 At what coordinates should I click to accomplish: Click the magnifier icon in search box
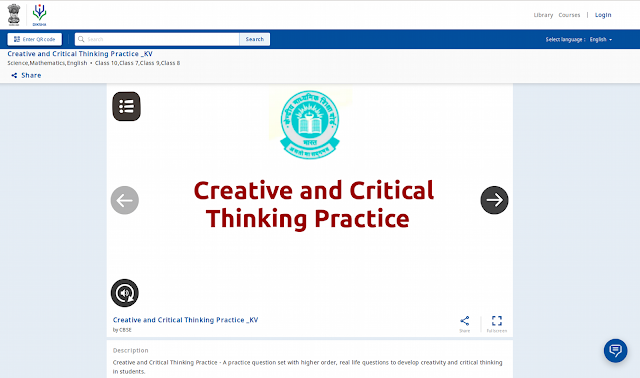click(81, 39)
